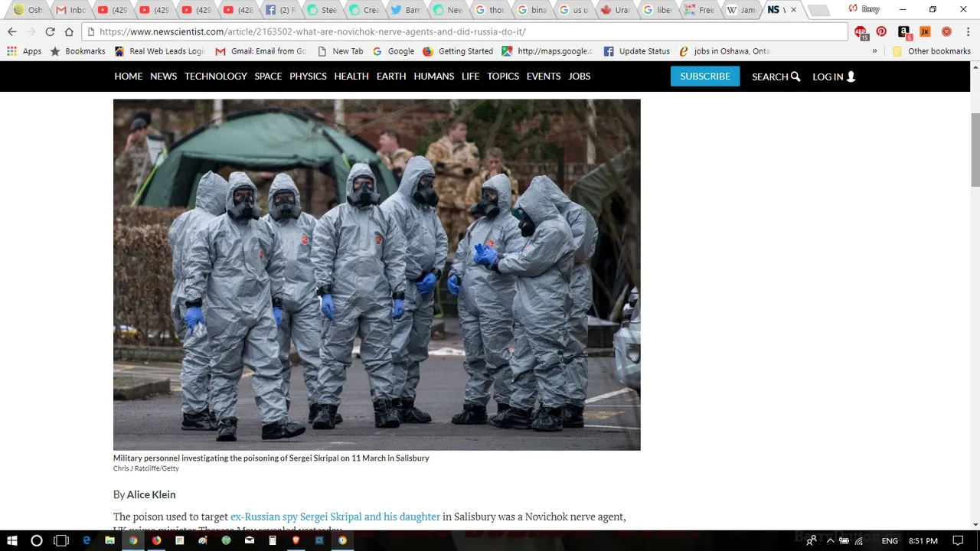The height and width of the screenshot is (551, 980).
Task: Open the Amazon extension icon
Action: tap(904, 31)
